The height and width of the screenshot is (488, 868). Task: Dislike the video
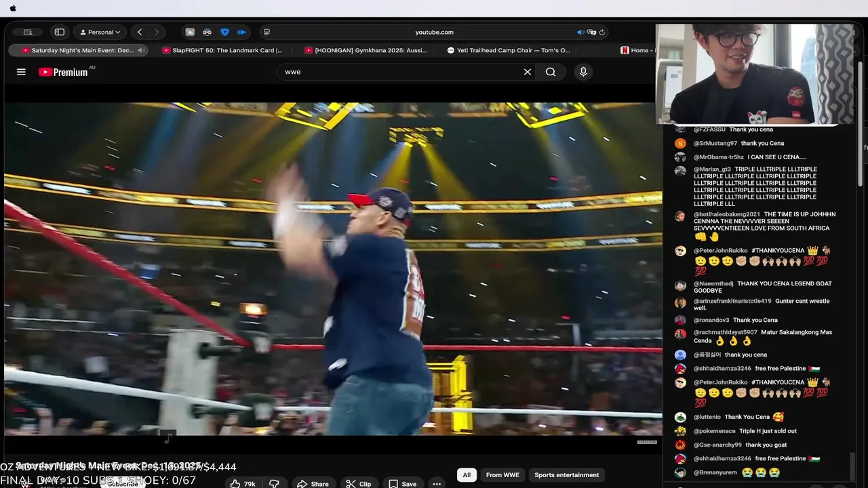pyautogui.click(x=274, y=483)
